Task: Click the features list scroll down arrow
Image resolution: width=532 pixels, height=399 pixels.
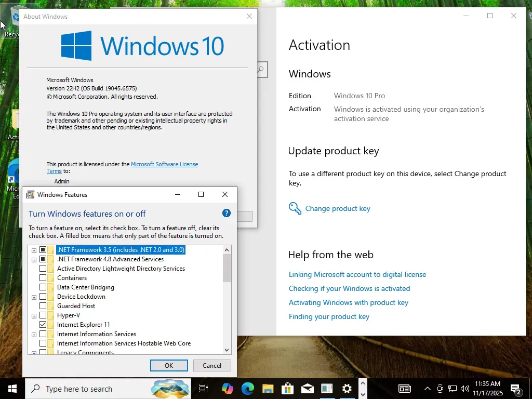Action: pyautogui.click(x=227, y=350)
